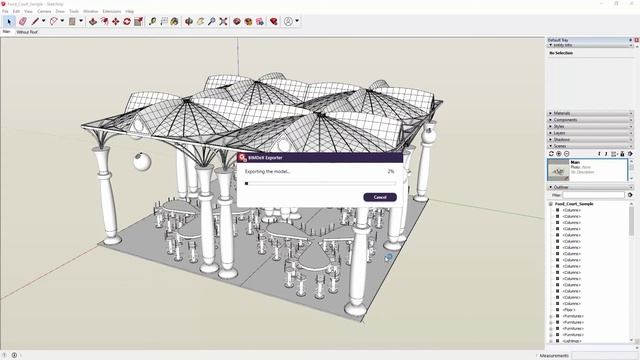
Task: Open the Extensions menu
Action: (x=111, y=11)
